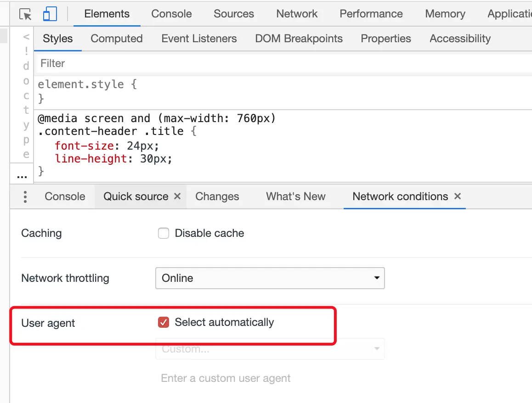Select the inspect element picker icon
Screen dimensions: 532x403
click(x=26, y=14)
